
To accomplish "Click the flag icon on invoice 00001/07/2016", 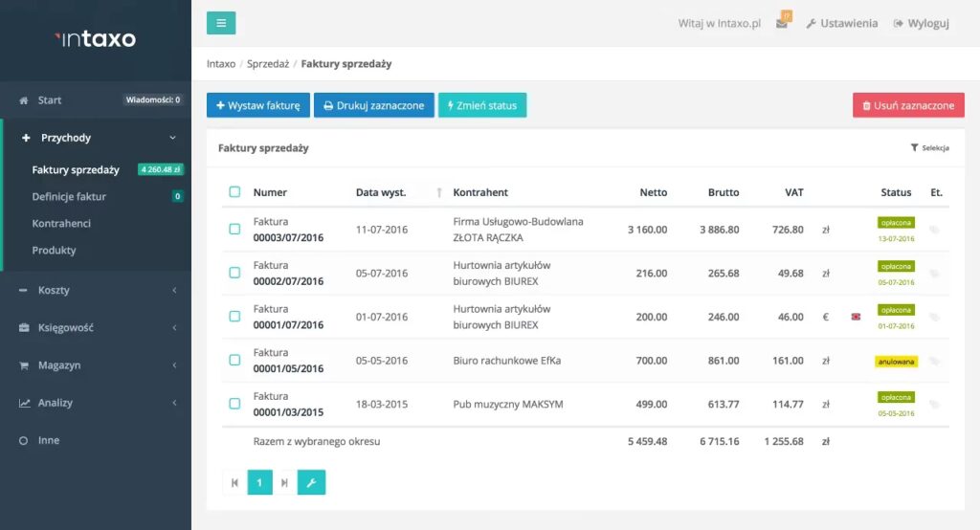I will [x=855, y=317].
